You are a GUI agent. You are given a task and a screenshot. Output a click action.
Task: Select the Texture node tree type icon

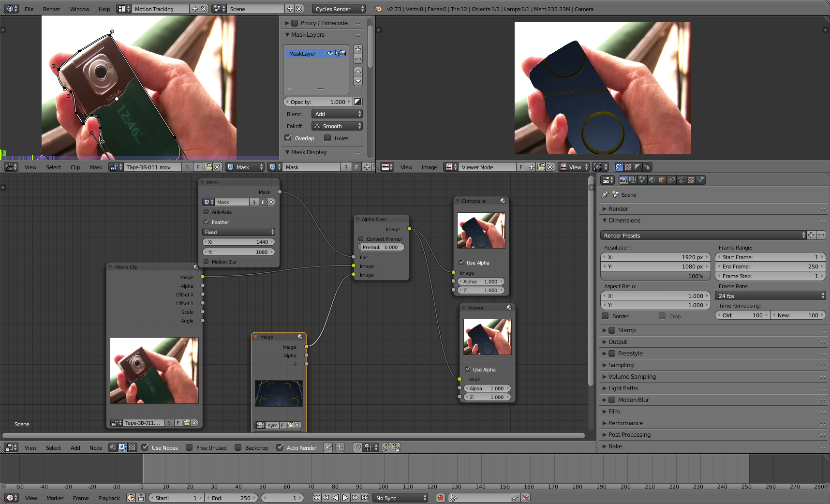click(x=132, y=447)
